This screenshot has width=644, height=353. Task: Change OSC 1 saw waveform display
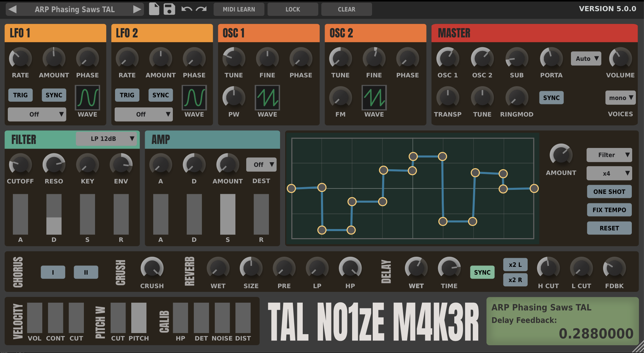click(x=267, y=98)
